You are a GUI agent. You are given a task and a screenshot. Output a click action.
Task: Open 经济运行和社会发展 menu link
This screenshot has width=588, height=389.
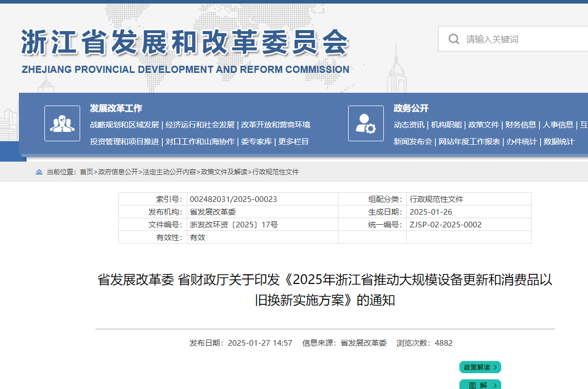click(200, 125)
